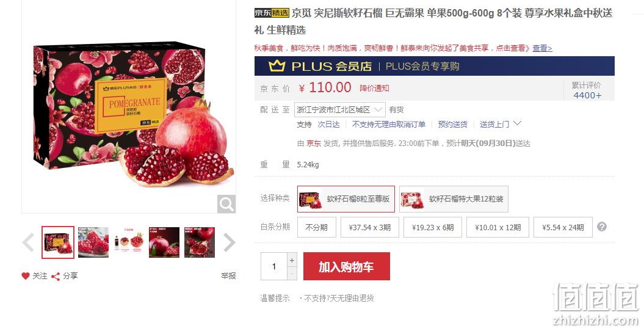Choose the ¥19.23 x 6期 installment plan
Screen dimensions: 644x331
[x=433, y=228]
